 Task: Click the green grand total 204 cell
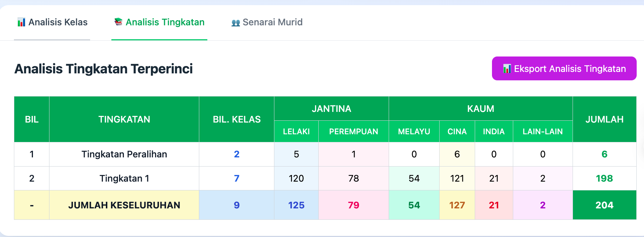pyautogui.click(x=604, y=205)
